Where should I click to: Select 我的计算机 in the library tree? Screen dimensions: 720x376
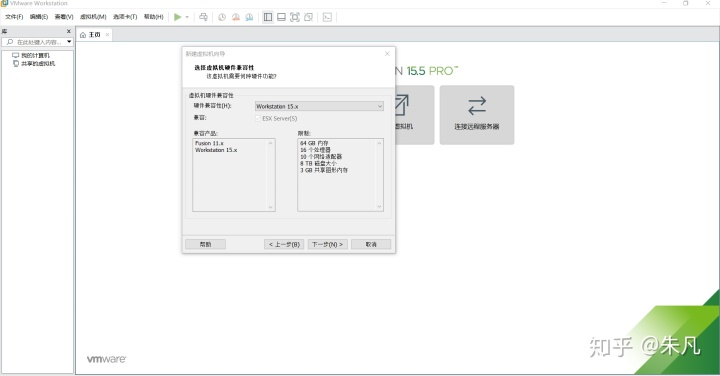pos(31,55)
